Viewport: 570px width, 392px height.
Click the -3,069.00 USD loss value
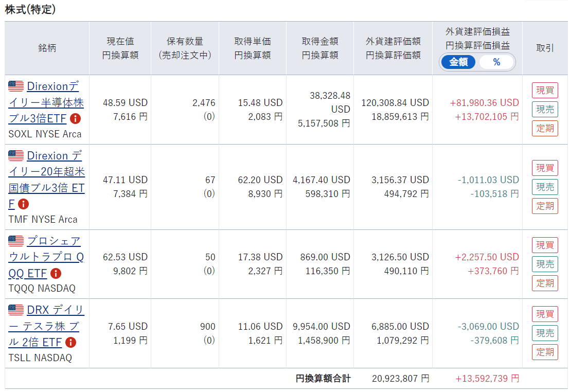tap(488, 326)
